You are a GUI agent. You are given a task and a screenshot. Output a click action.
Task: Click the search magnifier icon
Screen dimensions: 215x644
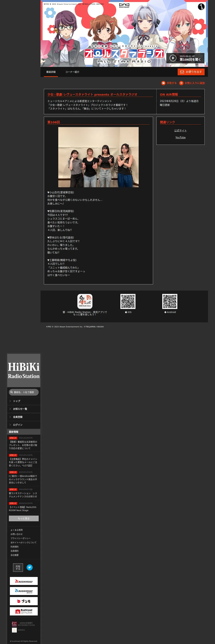tap(12, 392)
